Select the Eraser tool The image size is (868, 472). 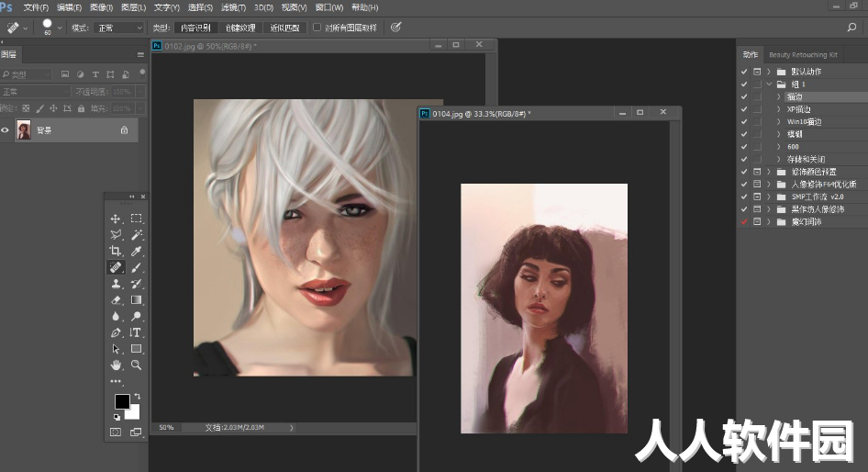coord(115,300)
